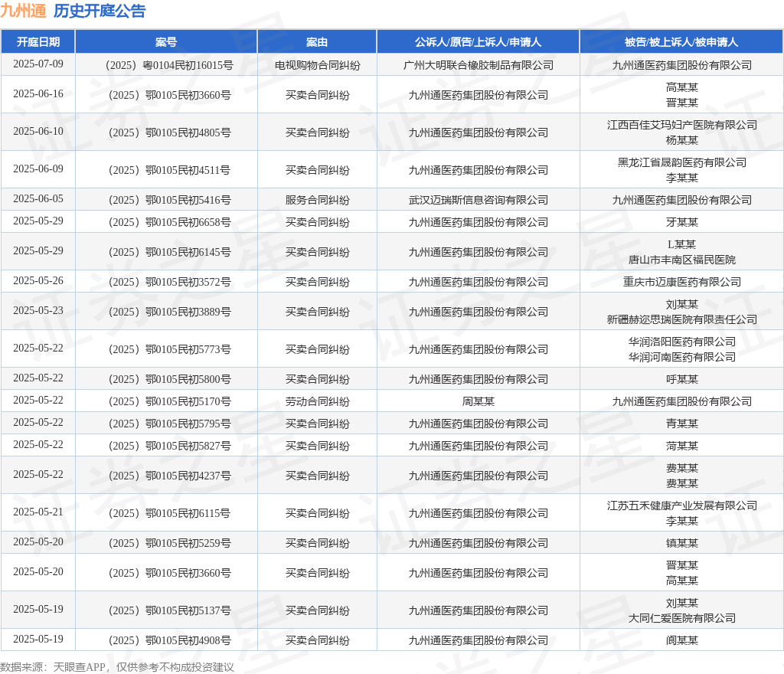Screen dimensions: 784x674
Task: Select the 被告/被上诉人/被申请人 column header
Action: pos(681,42)
